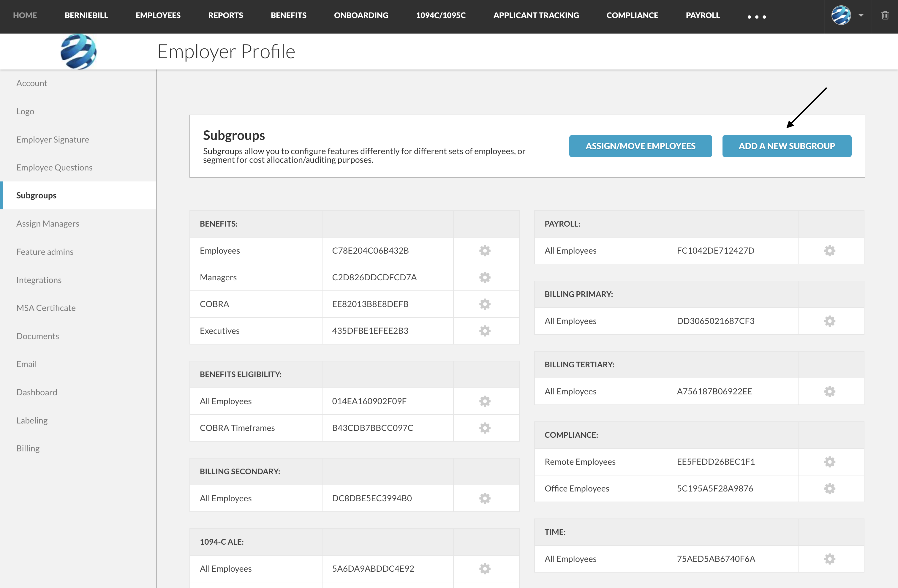Viewport: 898px width, 588px height.
Task: Open Email settings in sidebar
Action: [x=26, y=364]
